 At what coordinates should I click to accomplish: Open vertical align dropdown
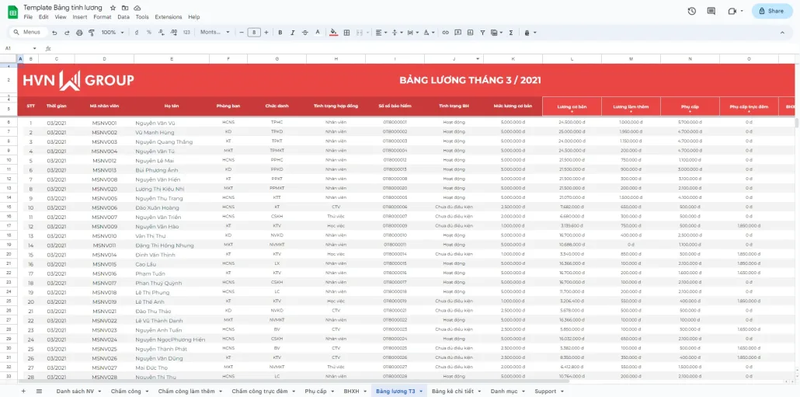pyautogui.click(x=397, y=33)
